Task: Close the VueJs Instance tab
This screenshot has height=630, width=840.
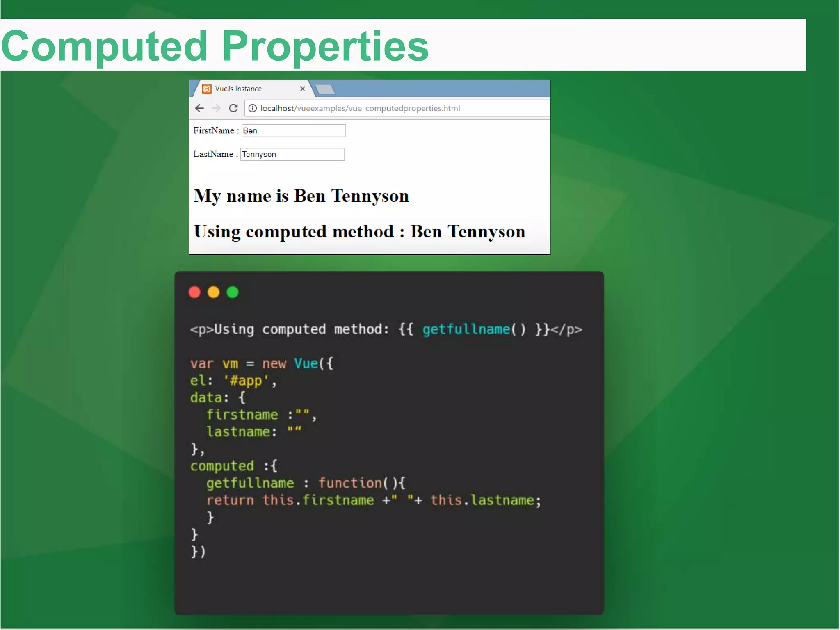Action: click(303, 89)
